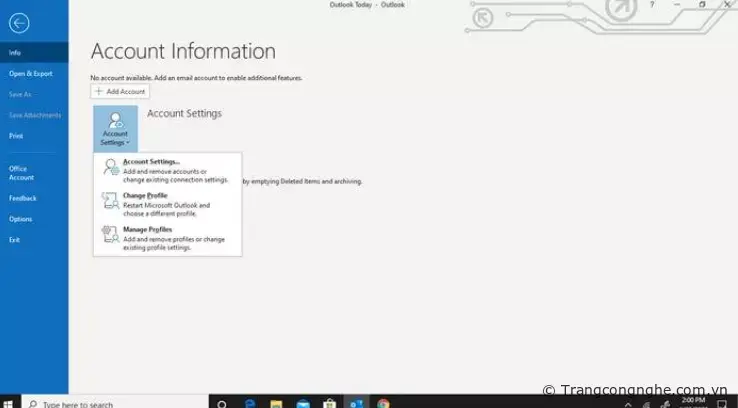Click the back arrow to exit Backstage view
The height and width of the screenshot is (408, 738).
18,23
